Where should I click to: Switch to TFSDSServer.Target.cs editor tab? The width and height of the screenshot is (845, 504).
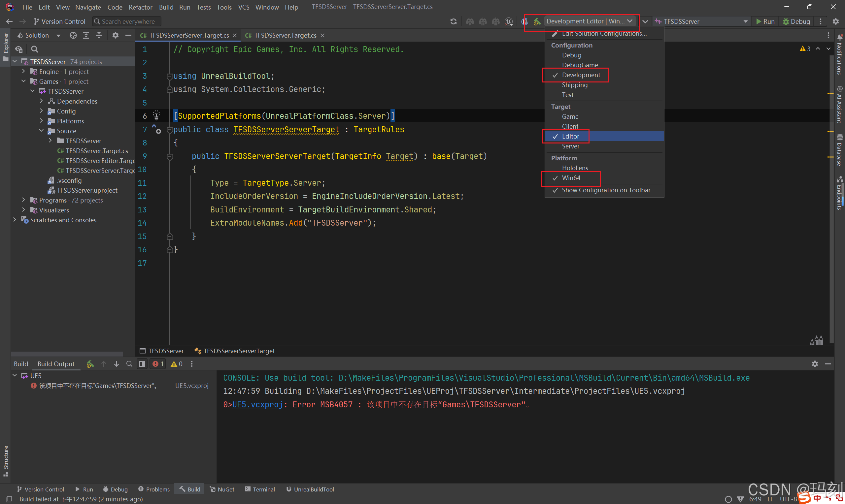(285, 35)
